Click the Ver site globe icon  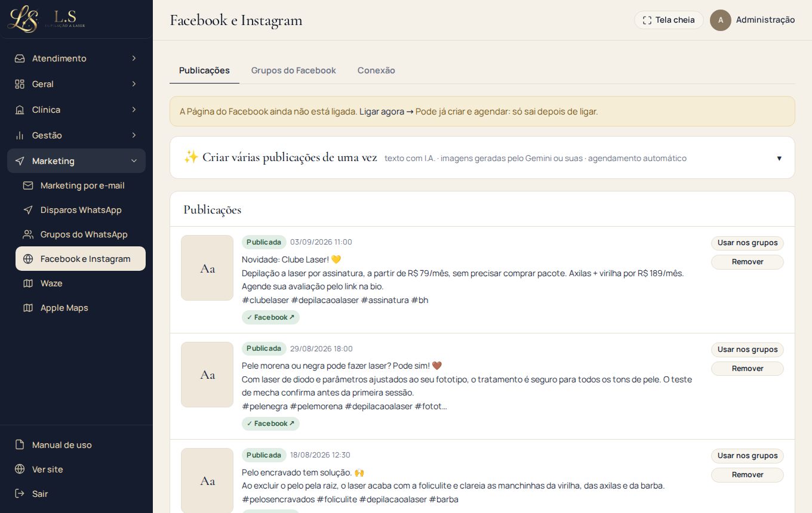point(20,469)
